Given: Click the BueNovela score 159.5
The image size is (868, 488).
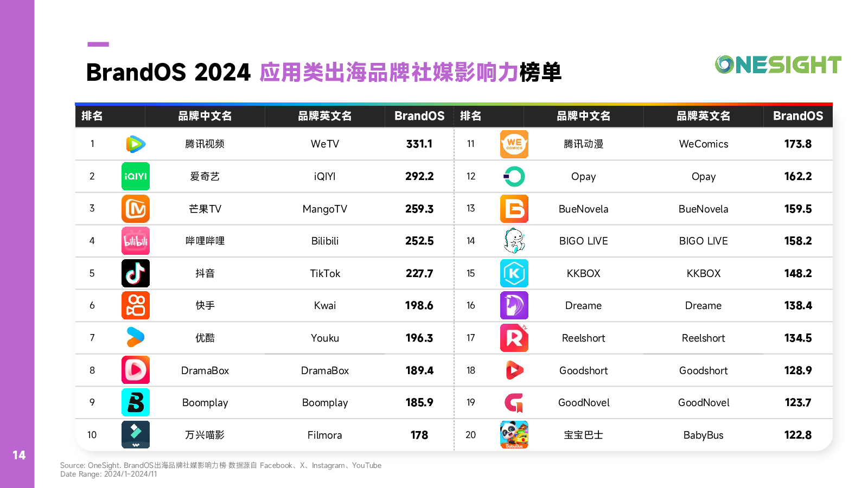Looking at the screenshot, I should (798, 209).
